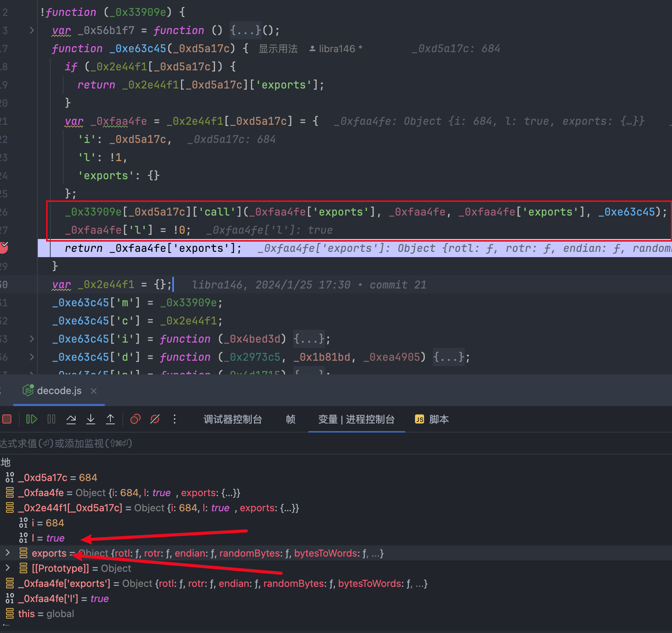Click the 显示用法 inlay hint

click(x=278, y=49)
